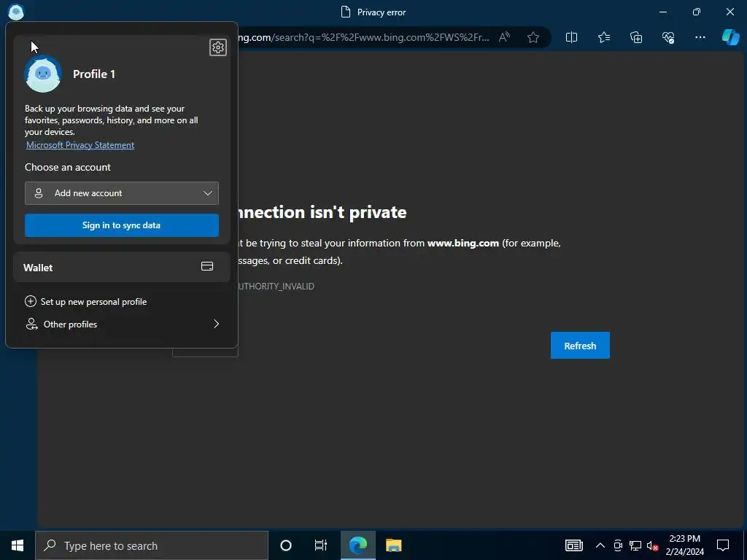Click the address bar URL text
The height and width of the screenshot is (560, 747).
(x=363, y=37)
